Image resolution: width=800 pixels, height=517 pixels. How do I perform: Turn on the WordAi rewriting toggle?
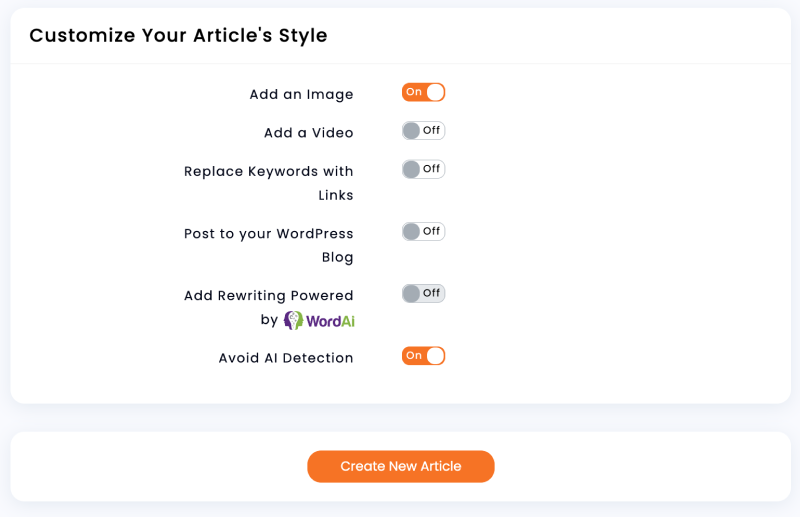coord(423,293)
